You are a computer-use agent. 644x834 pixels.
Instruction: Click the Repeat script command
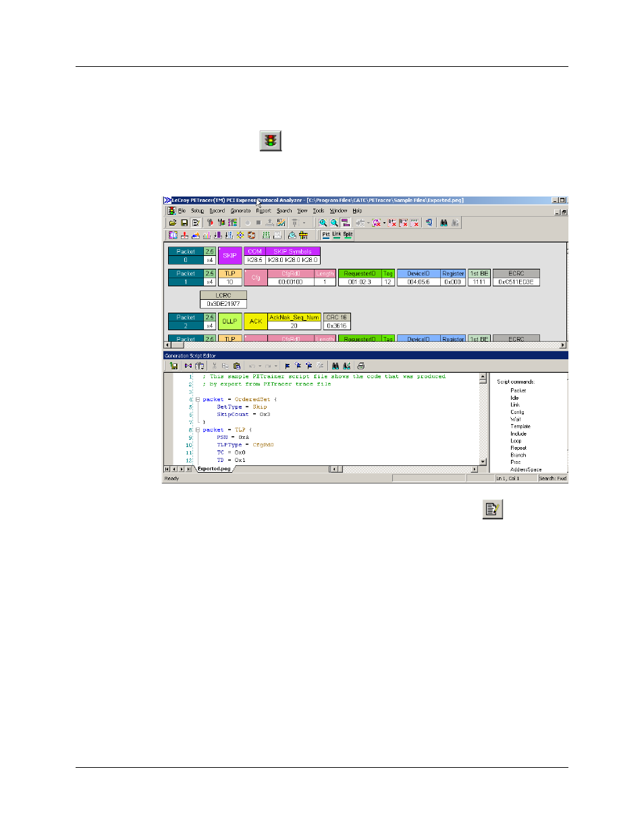coord(518,448)
